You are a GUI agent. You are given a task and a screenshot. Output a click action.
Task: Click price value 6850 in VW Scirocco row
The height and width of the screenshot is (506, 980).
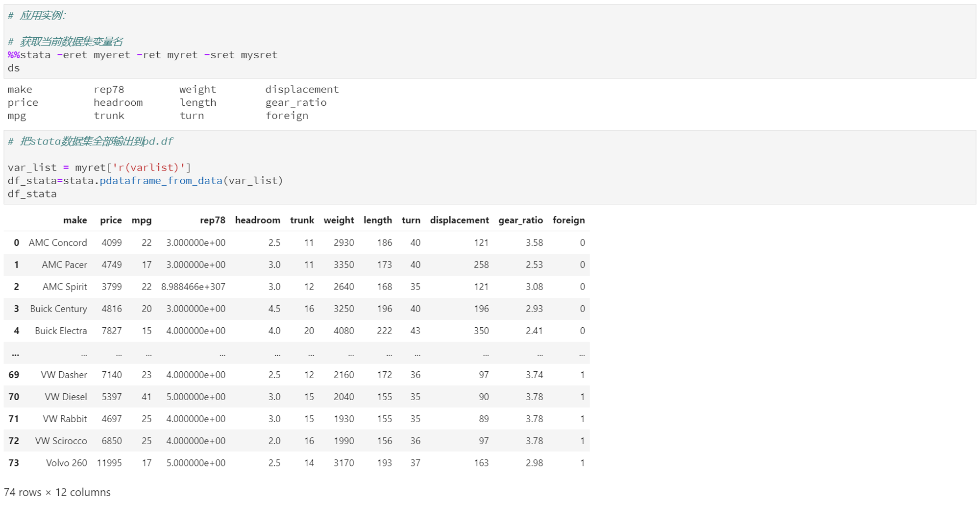[x=112, y=441]
